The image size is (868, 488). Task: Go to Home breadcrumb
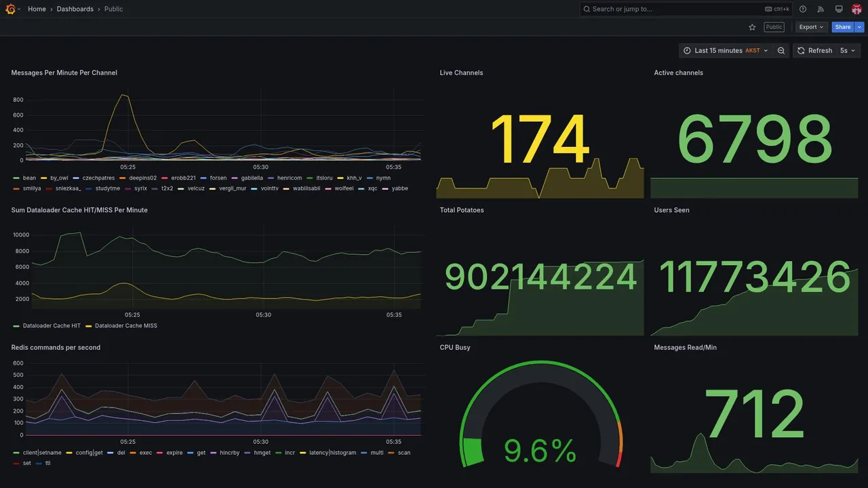coord(37,9)
